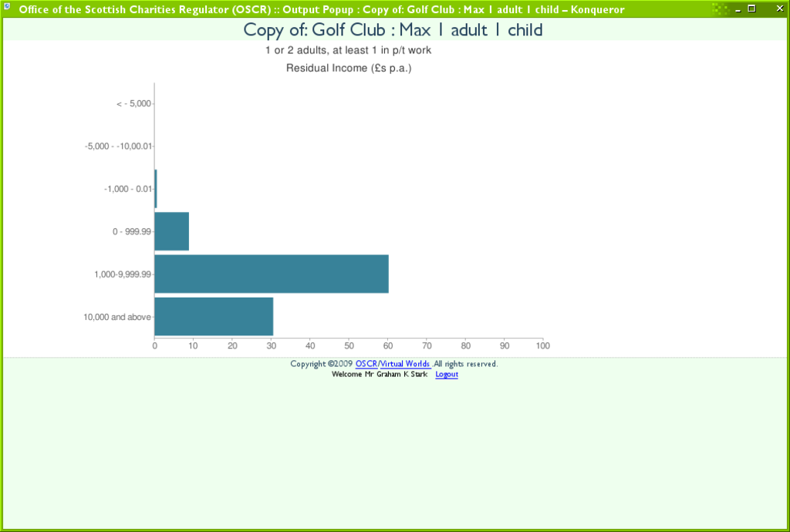
Task: Click the 100 tick on the x-axis
Action: pos(542,346)
